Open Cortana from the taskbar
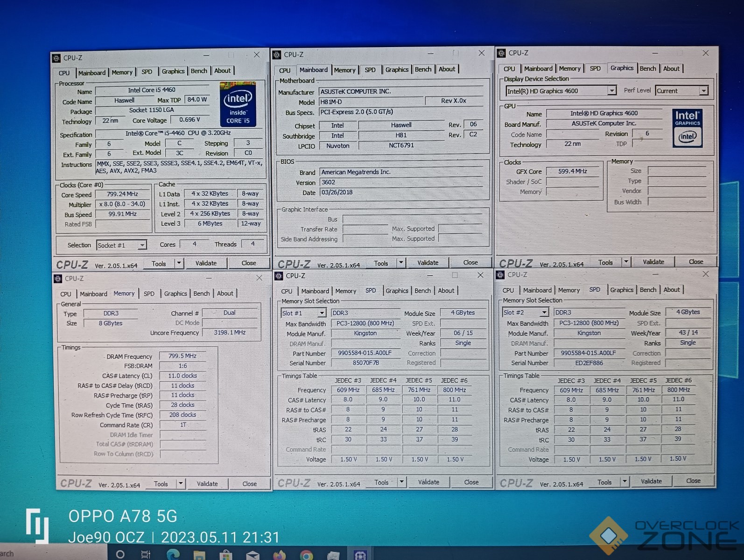This screenshot has width=744, height=560. pos(120,554)
